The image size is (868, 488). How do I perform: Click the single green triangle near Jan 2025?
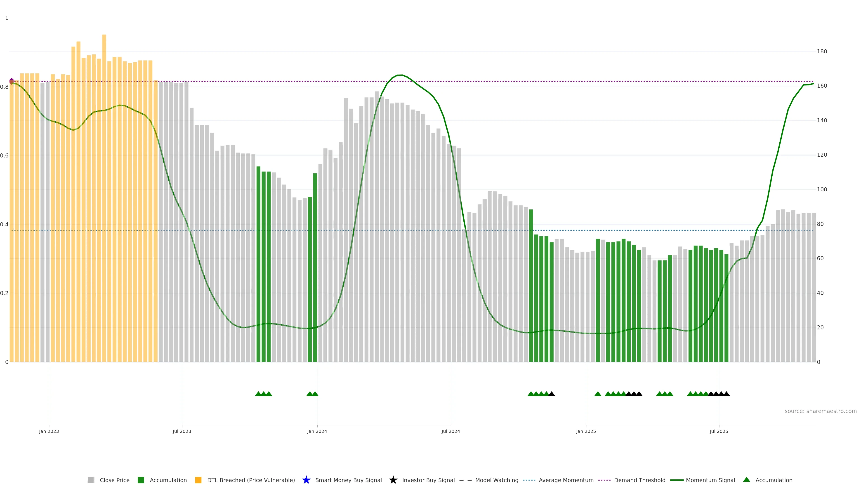point(598,394)
